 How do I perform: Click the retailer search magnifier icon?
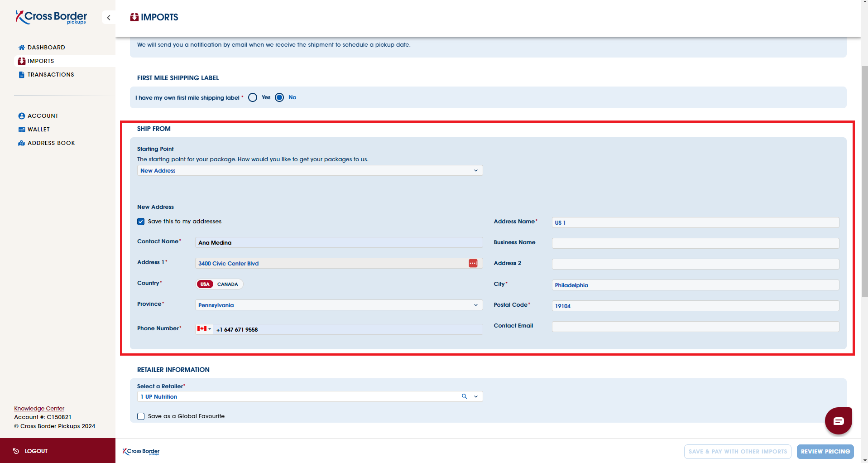click(x=464, y=396)
